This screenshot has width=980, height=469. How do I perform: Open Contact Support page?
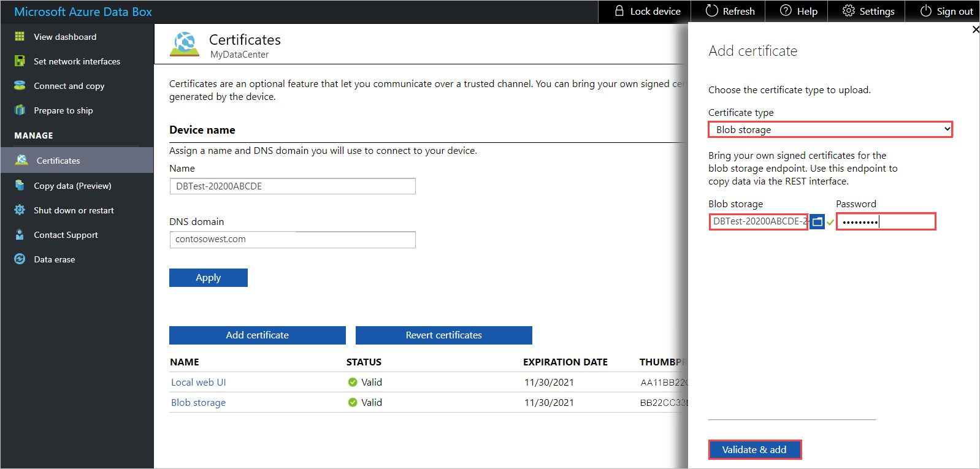[x=66, y=235]
